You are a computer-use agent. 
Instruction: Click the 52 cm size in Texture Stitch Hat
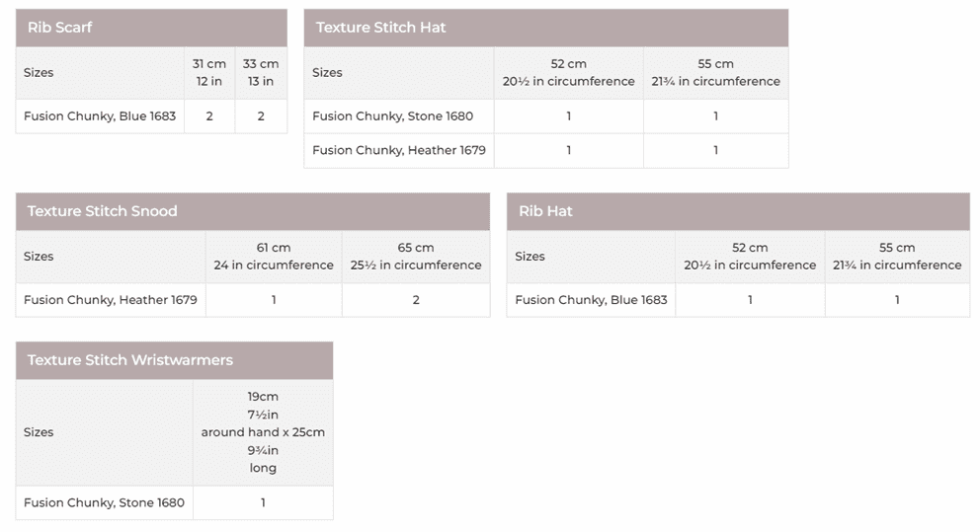pyautogui.click(x=569, y=72)
